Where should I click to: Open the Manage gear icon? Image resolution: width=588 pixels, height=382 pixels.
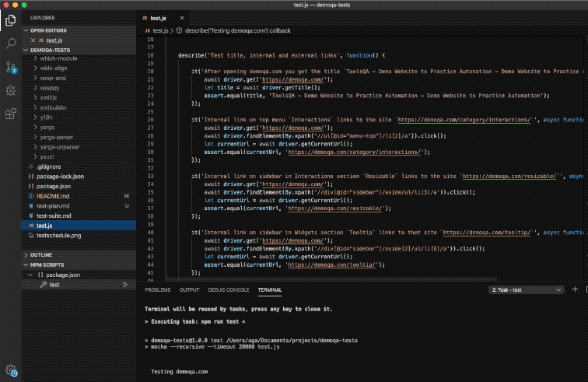(11, 371)
